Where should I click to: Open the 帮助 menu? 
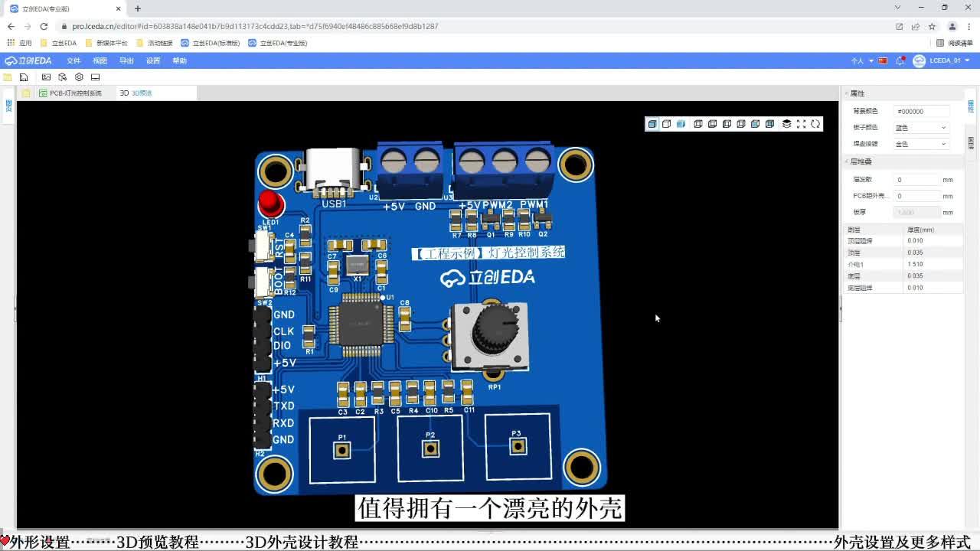click(x=179, y=60)
